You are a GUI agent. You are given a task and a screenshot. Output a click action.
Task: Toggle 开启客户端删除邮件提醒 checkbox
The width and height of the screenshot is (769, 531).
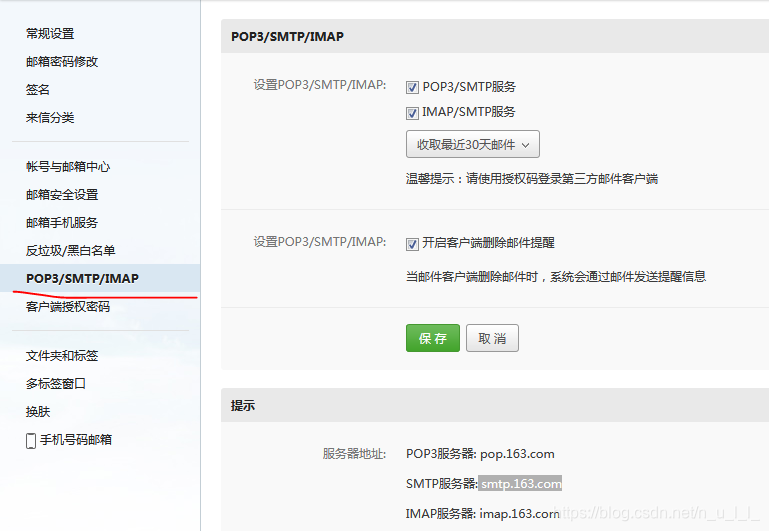412,244
